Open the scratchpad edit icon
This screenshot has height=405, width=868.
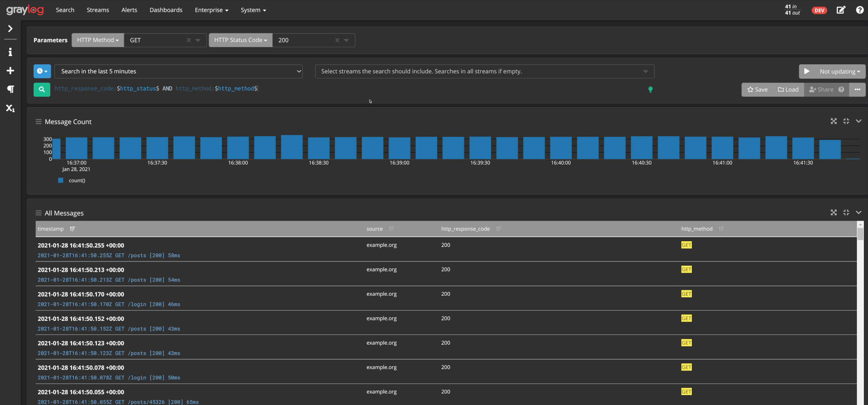[x=841, y=10]
